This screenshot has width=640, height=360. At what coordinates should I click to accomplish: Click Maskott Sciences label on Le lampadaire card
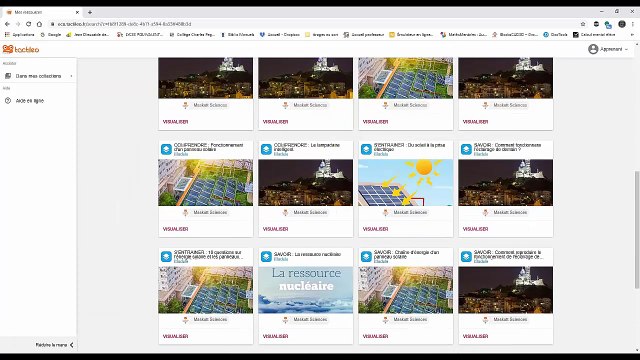tap(310, 212)
